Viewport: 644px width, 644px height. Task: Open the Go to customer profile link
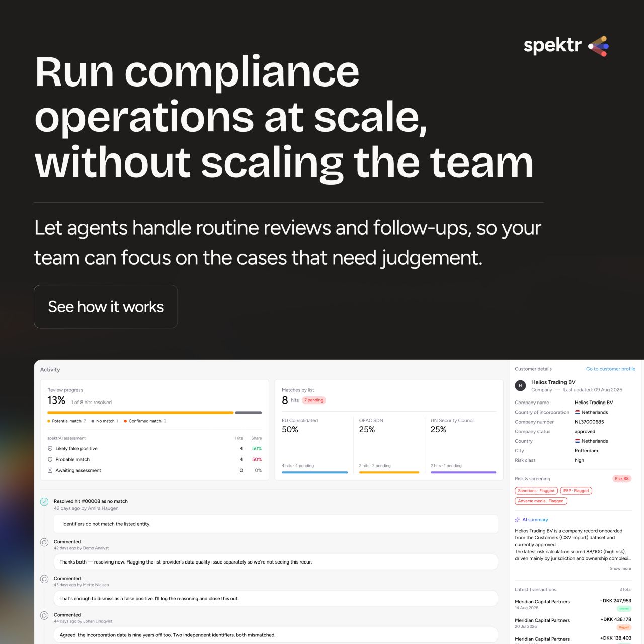click(610, 369)
